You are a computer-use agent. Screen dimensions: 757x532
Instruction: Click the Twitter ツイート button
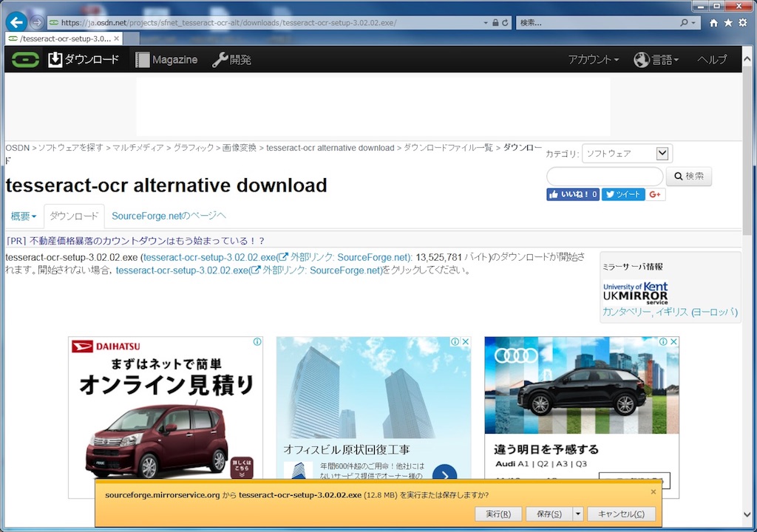click(622, 194)
